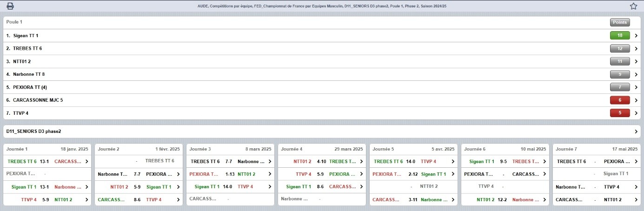Select team name TTVP 4 in ranking
The image size is (644, 211).
point(21,113)
